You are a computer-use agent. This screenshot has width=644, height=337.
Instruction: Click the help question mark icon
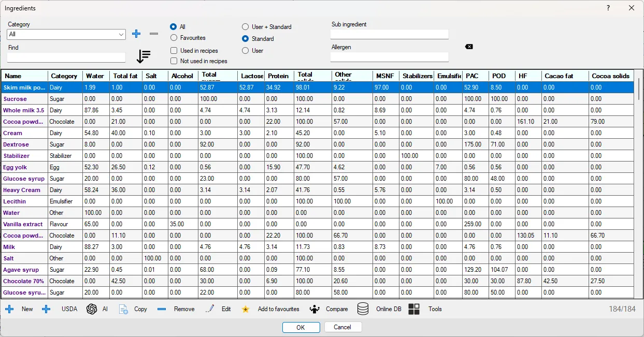tap(608, 8)
